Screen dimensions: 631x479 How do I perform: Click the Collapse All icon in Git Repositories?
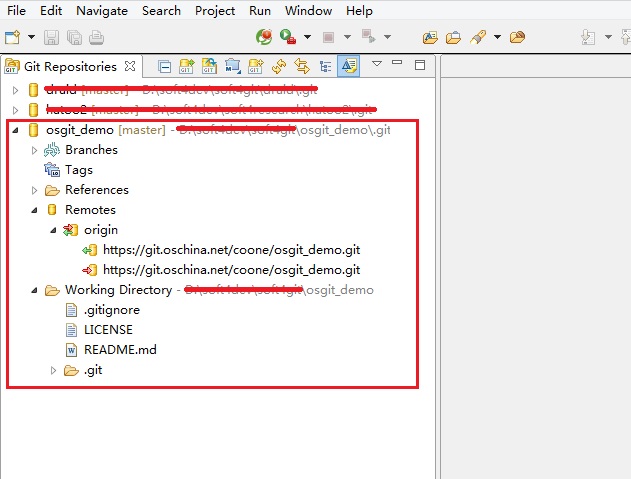pyautogui.click(x=165, y=67)
